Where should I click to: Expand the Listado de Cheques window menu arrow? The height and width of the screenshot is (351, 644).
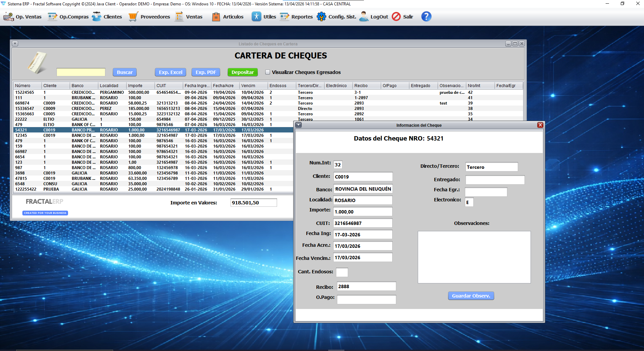click(x=15, y=44)
